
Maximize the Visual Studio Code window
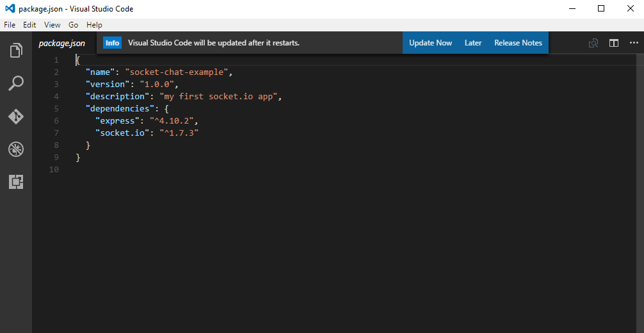point(600,9)
